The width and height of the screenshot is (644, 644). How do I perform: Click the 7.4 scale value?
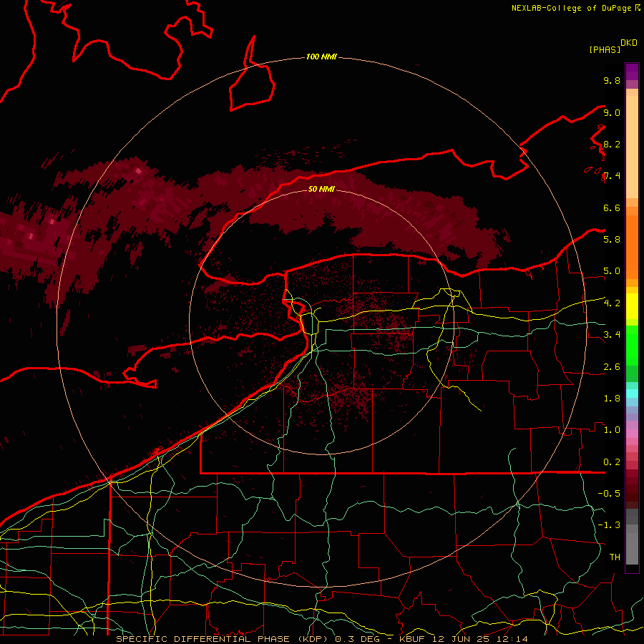(612, 176)
